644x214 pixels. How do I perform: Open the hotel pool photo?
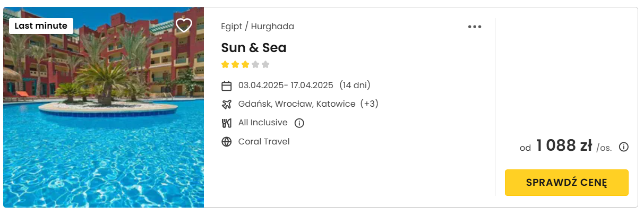click(x=104, y=107)
